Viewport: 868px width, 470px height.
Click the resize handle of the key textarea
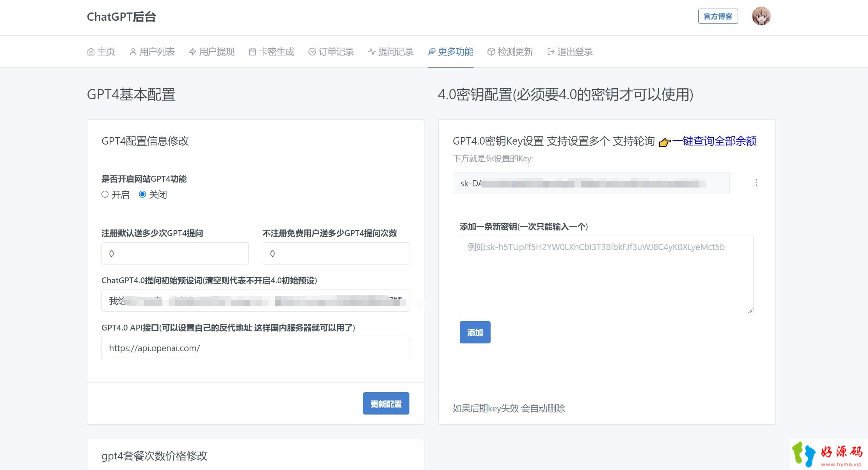coord(750,311)
